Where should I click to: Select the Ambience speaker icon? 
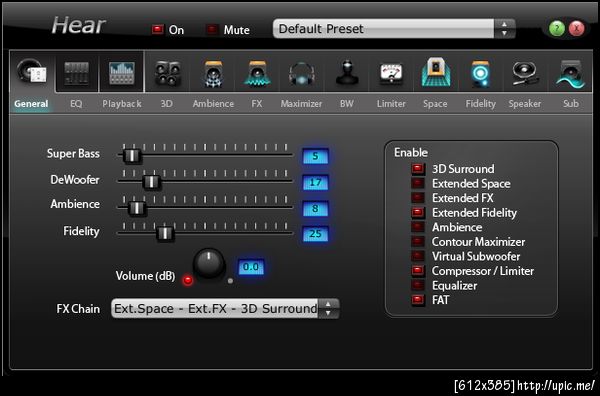(213, 73)
